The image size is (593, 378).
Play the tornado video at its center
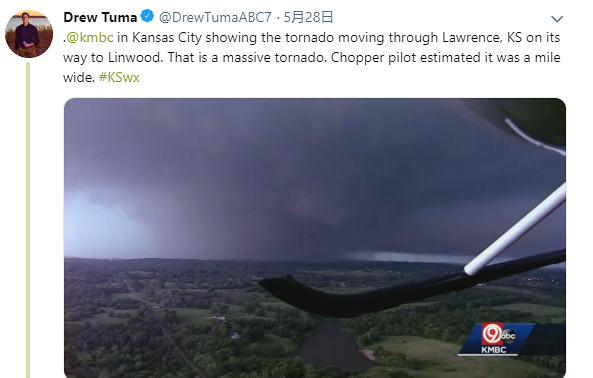click(315, 238)
